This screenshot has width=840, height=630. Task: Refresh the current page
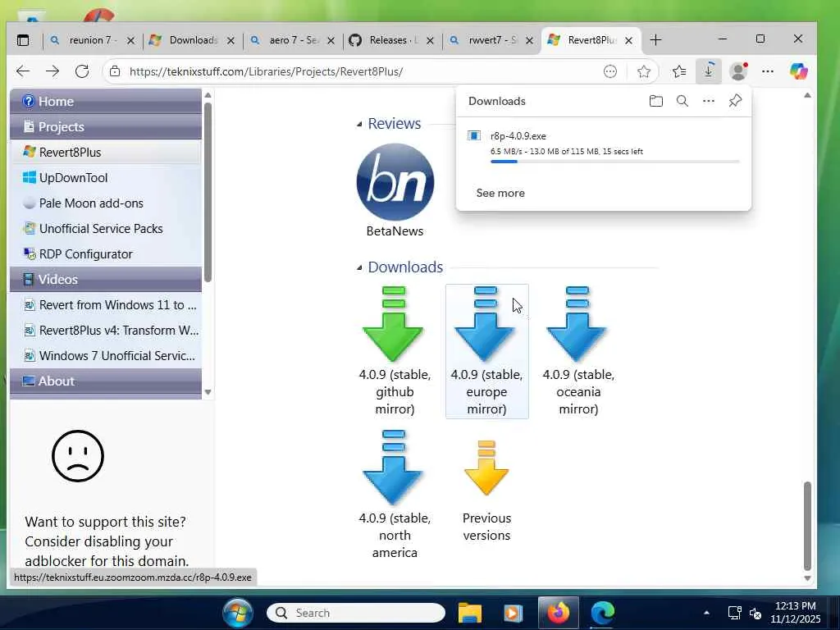[82, 71]
